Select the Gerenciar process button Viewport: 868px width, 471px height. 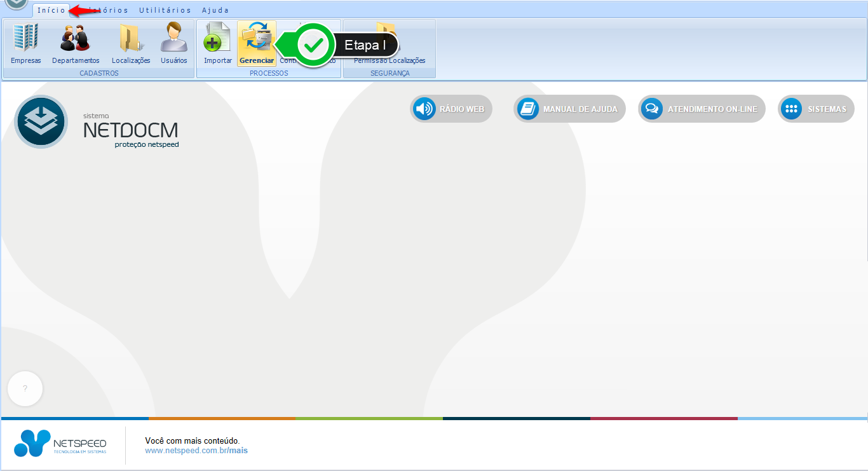pos(257,44)
